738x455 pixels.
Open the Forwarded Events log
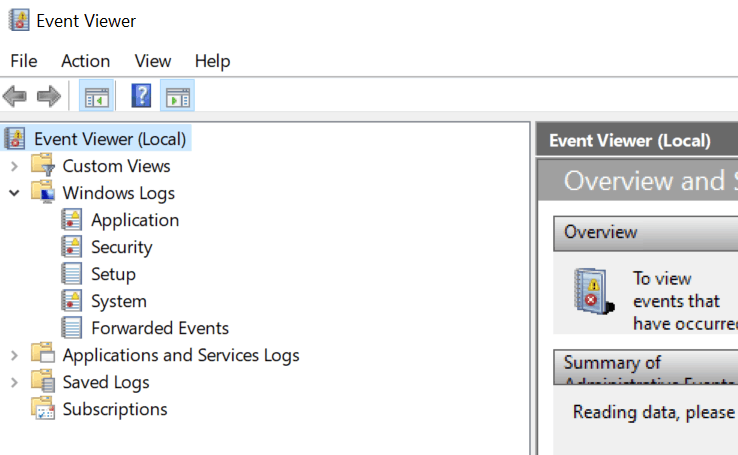coord(160,328)
